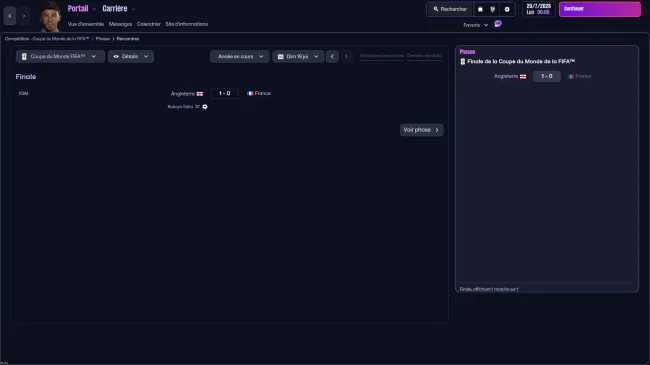Image resolution: width=650 pixels, height=365 pixels.
Task: Open the Portail menu
Action: coord(78,9)
